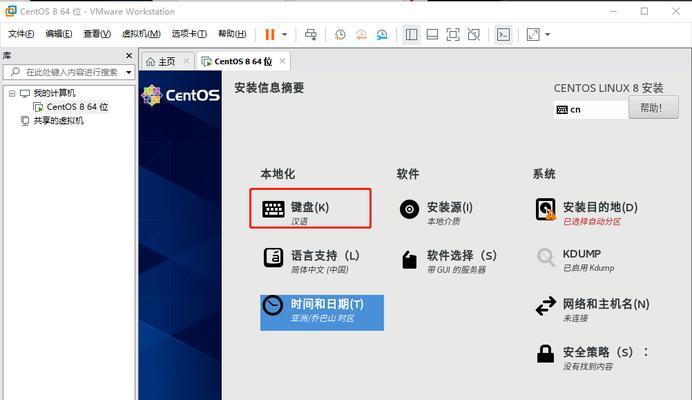
Task: Close the 主页 tab
Action: coord(187,61)
